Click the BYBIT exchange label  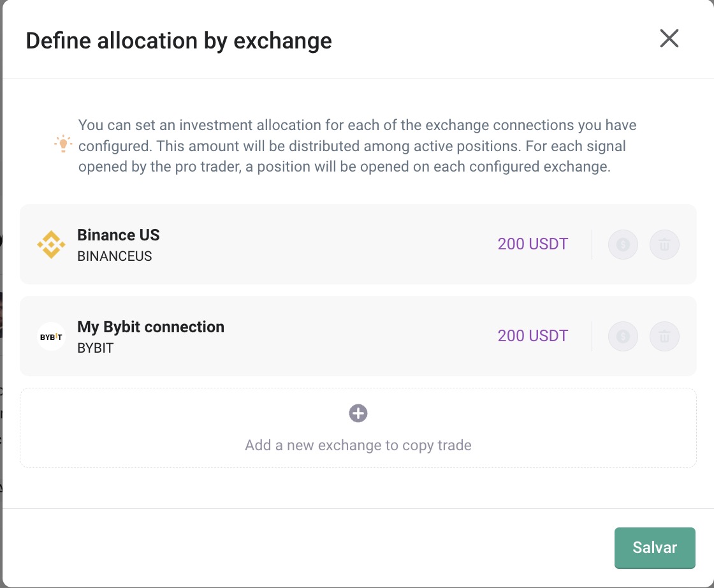[x=96, y=348]
